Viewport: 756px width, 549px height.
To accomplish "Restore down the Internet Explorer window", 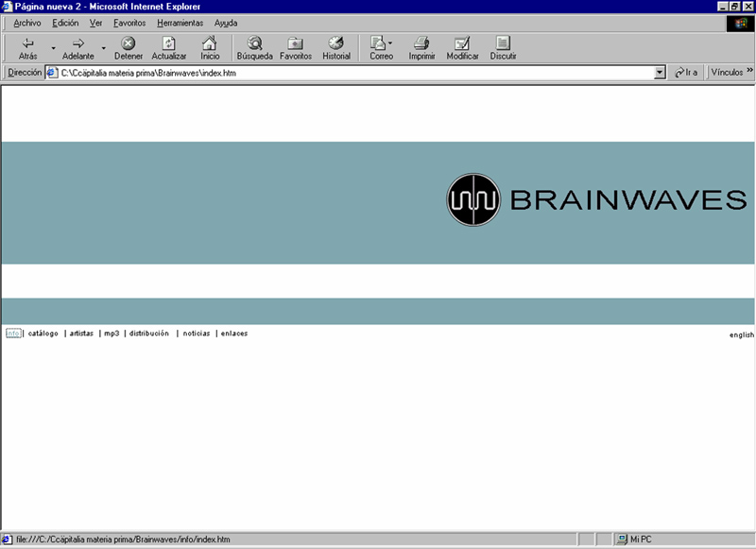I will 734,7.
